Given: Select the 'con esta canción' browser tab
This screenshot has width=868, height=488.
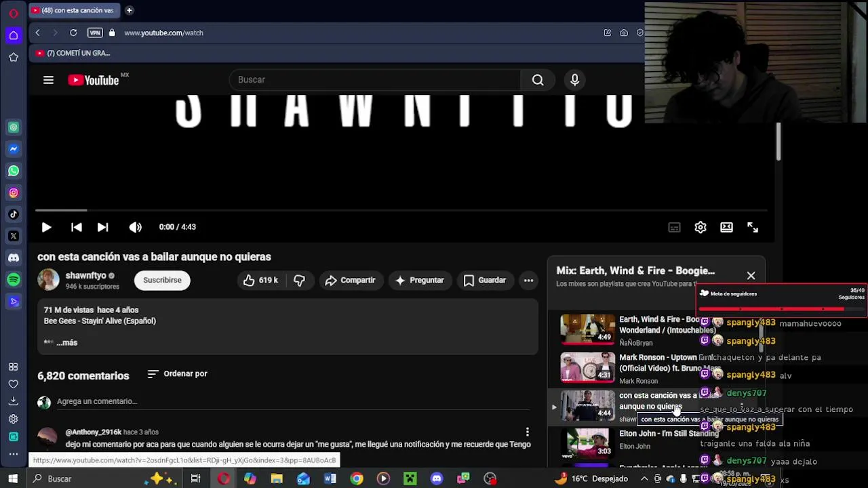Looking at the screenshot, I should pyautogui.click(x=74, y=10).
